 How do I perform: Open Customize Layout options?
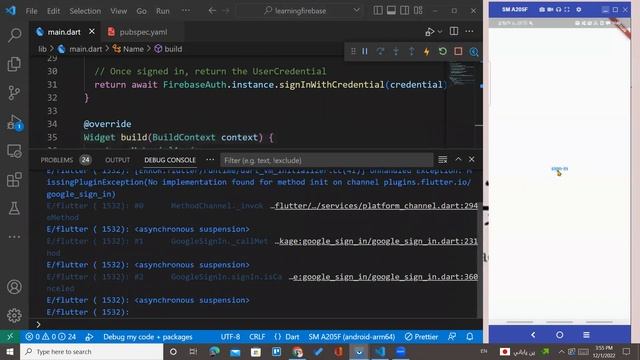[418, 11]
